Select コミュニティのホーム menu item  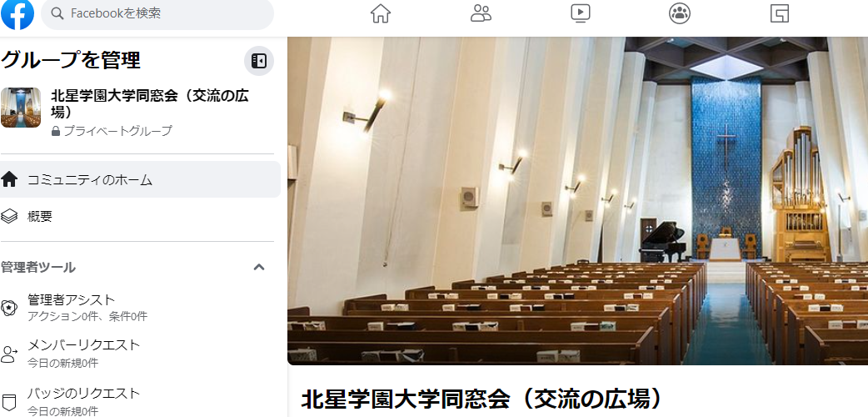click(140, 179)
